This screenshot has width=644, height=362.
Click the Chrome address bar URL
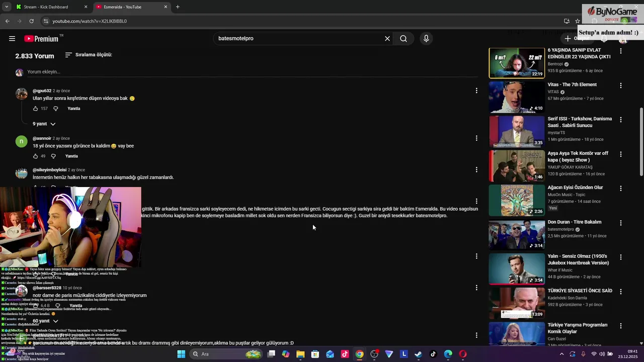pyautogui.click(x=90, y=21)
